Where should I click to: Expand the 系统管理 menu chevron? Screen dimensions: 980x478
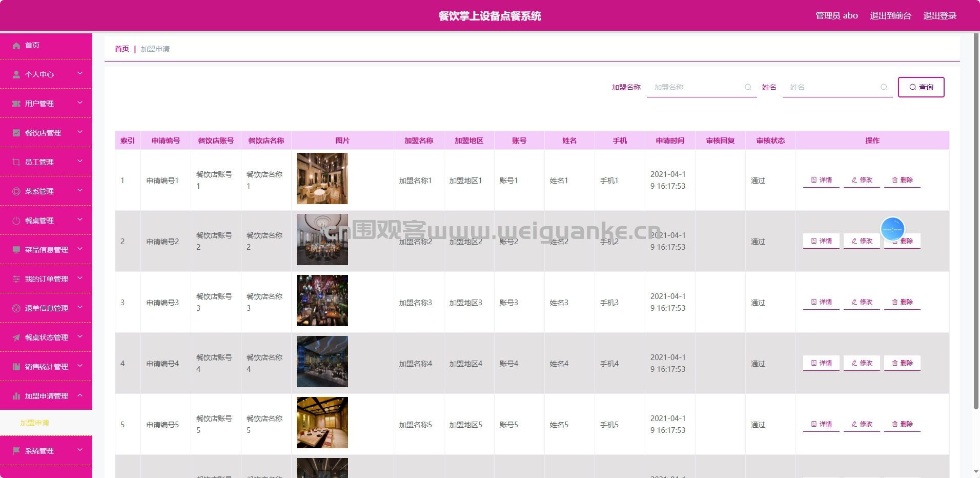tap(80, 450)
